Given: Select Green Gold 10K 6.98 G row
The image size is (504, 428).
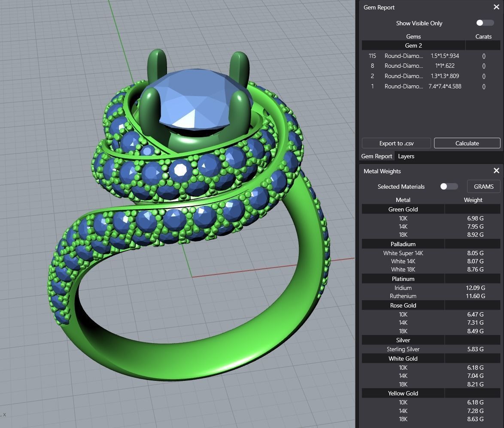Looking at the screenshot, I should [x=431, y=218].
